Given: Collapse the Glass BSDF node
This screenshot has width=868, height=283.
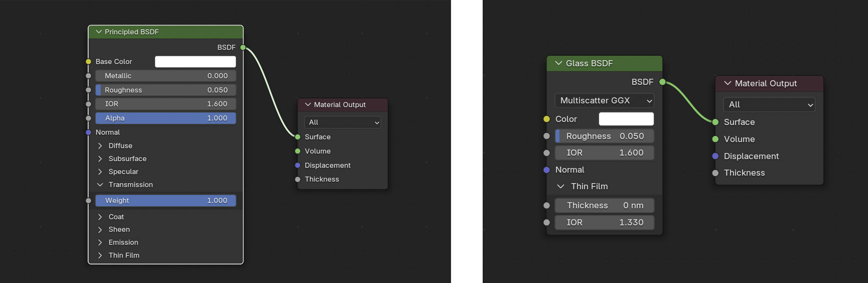Looking at the screenshot, I should click(558, 63).
